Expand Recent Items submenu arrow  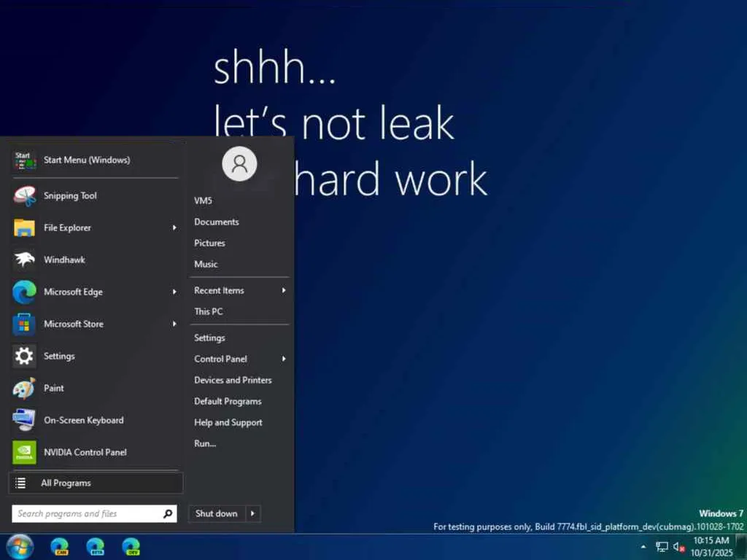284,290
